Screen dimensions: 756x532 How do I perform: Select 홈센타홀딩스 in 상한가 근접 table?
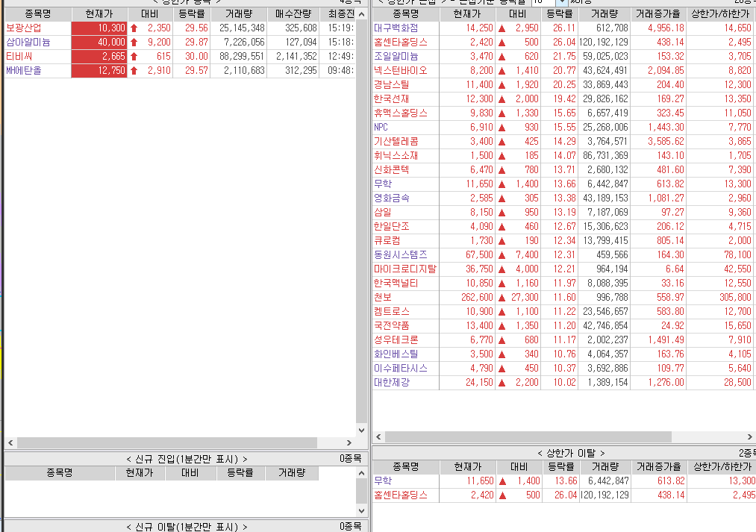(401, 43)
